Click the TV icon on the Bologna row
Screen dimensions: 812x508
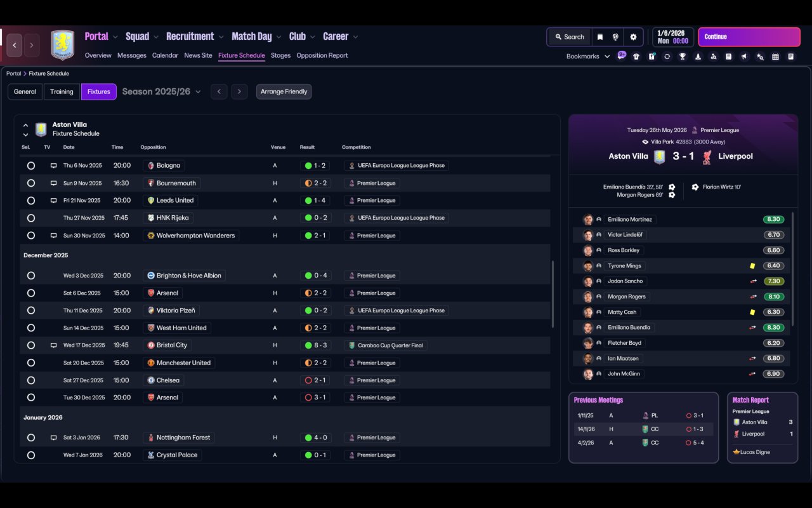point(53,166)
